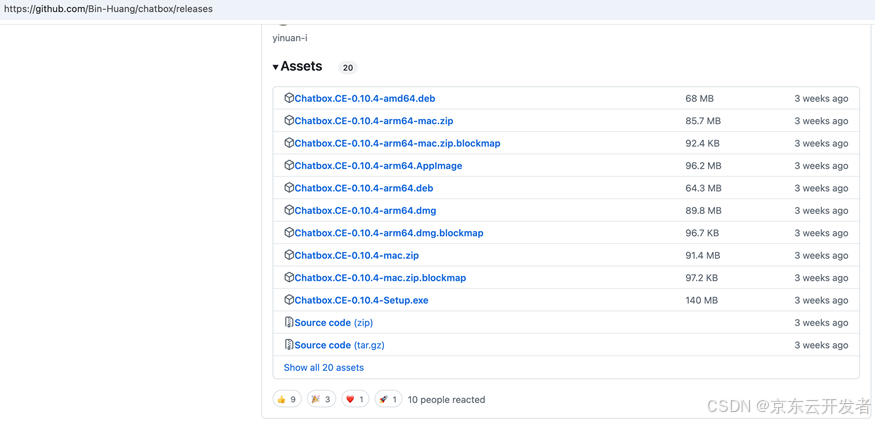875x421 pixels.
Task: Click the 85.7 MB file size
Action: coord(703,121)
